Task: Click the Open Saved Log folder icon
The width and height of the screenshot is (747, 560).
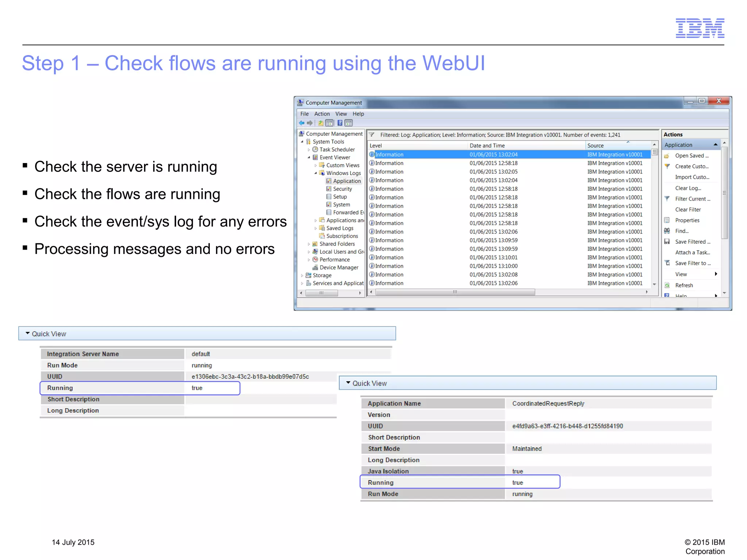Action: 667,156
